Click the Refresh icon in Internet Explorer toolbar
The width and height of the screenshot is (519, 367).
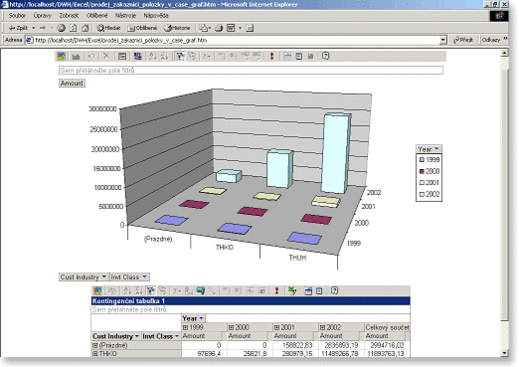(73, 28)
